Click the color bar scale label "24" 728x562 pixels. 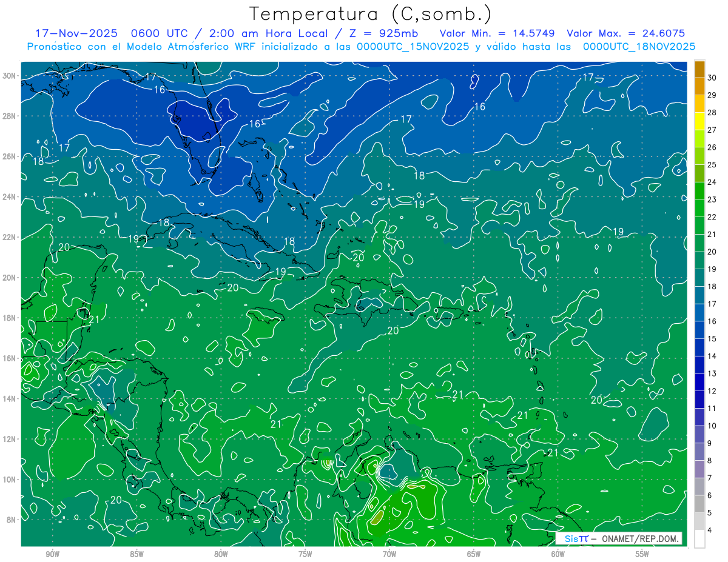click(x=712, y=182)
